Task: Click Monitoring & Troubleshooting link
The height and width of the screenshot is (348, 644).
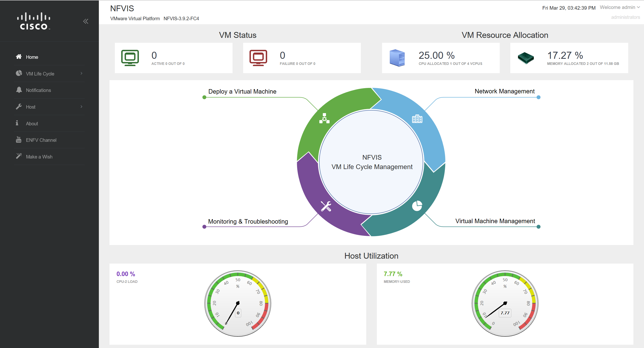Action: point(248,221)
